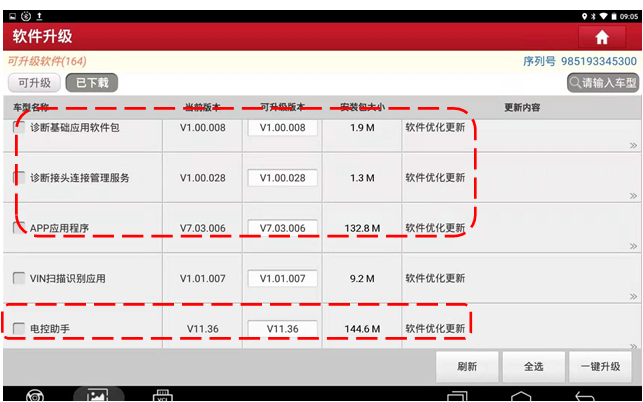The height and width of the screenshot is (402, 643).
Task: Tap the Android back navigation icon
Action: (584, 397)
